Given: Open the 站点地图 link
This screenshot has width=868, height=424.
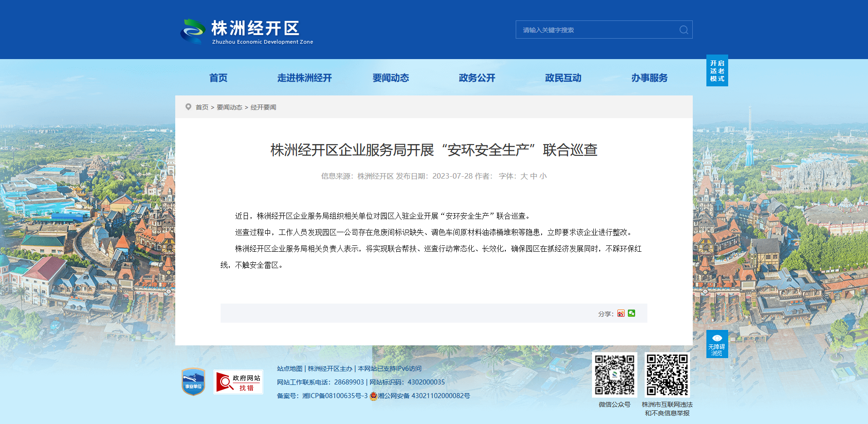Looking at the screenshot, I should tap(290, 369).
